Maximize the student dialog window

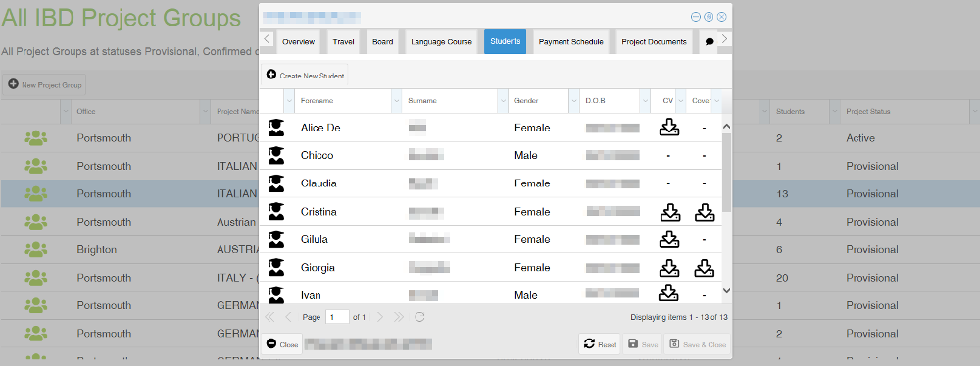709,17
